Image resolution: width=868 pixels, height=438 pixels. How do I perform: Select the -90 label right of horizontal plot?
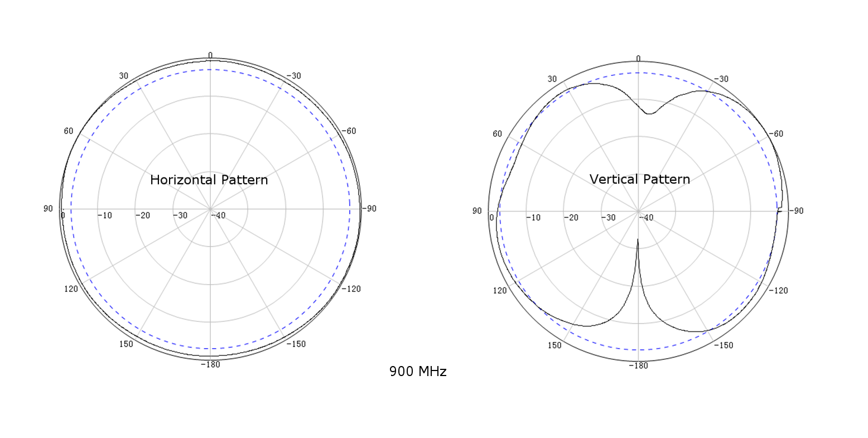click(x=369, y=209)
